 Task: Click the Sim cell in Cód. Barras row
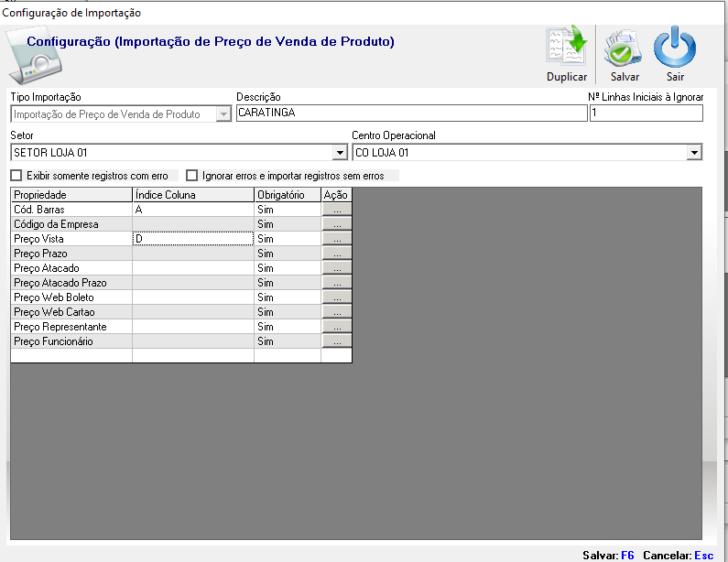[288, 210]
